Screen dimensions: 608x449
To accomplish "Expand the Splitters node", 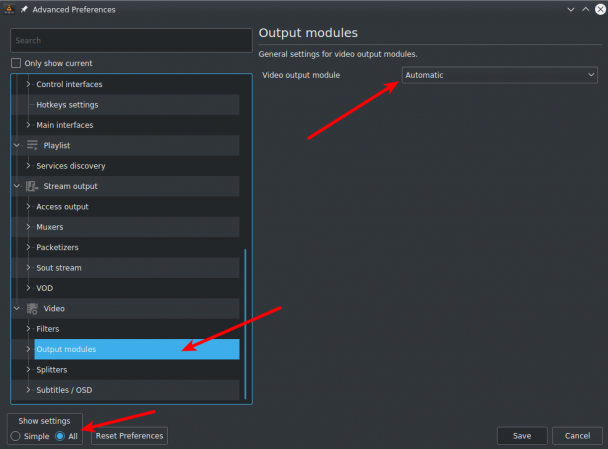I will click(28, 370).
